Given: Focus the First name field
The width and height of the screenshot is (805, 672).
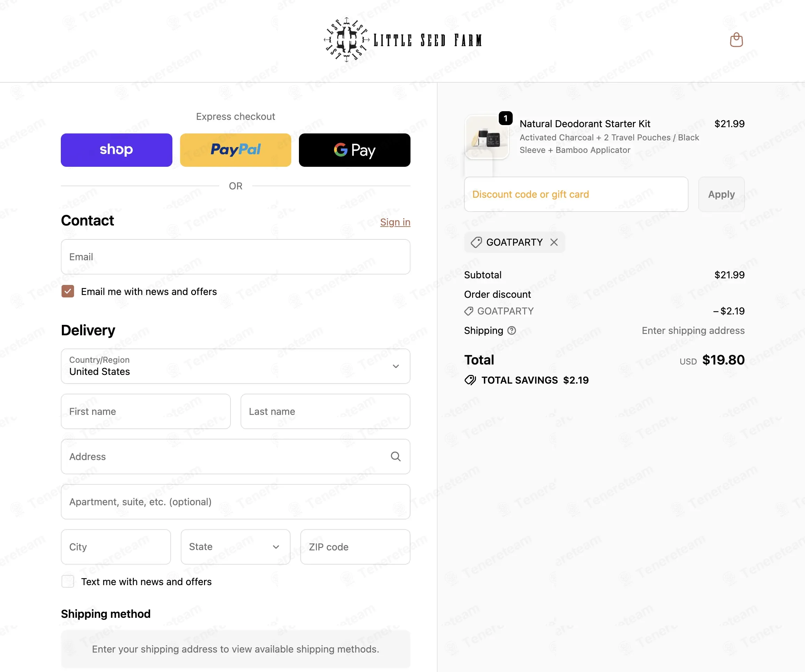Looking at the screenshot, I should (x=146, y=411).
